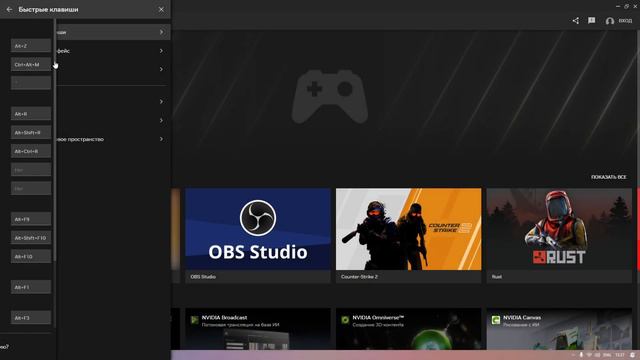Edit the Alt+F9 shortcut field
The height and width of the screenshot is (360, 640).
[x=31, y=219]
